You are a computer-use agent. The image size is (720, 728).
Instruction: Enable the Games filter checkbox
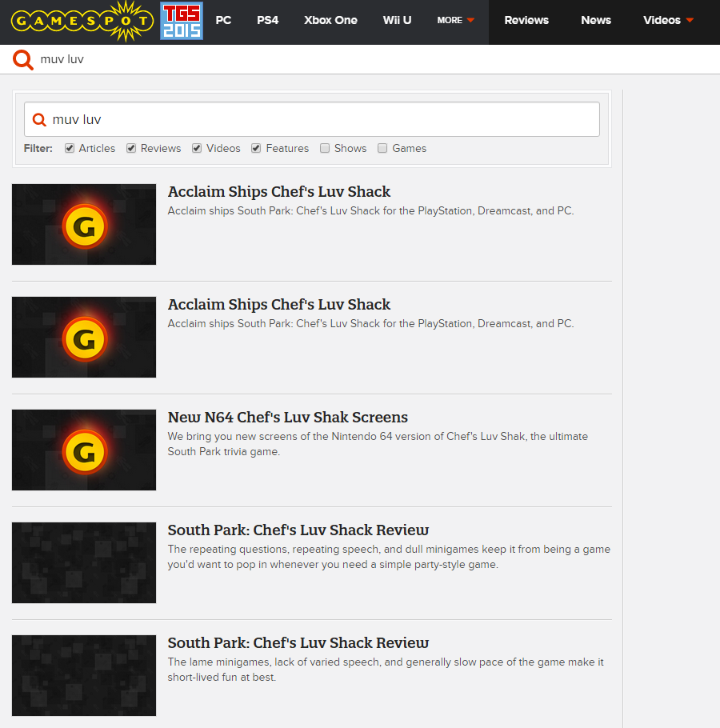[x=382, y=149]
